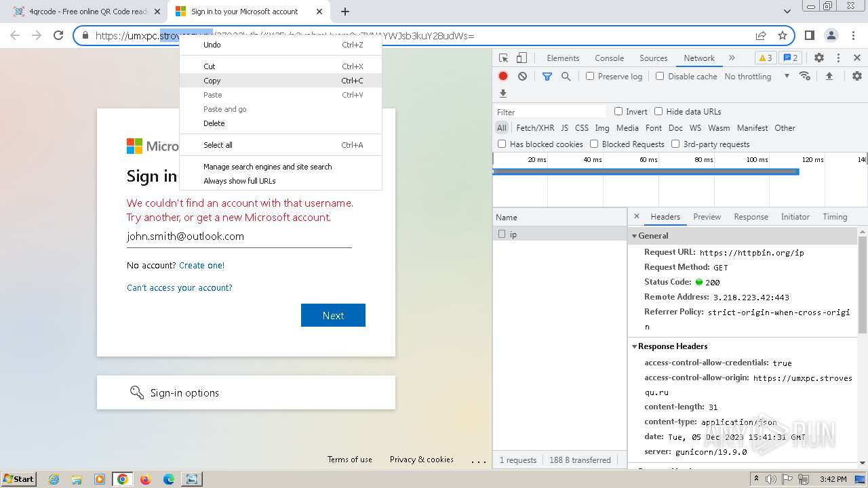The width and height of the screenshot is (868, 488).
Task: Choose Select all in context menu
Action: [281, 145]
